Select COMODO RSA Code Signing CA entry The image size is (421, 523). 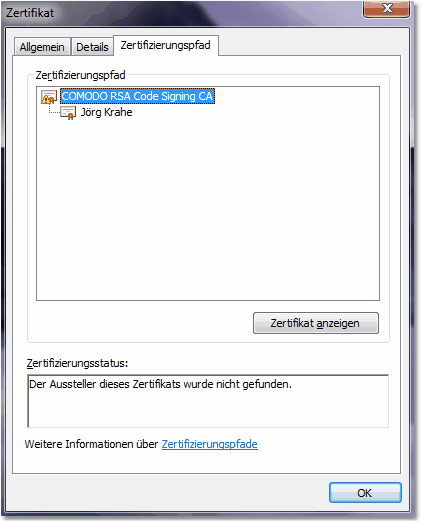[x=137, y=96]
